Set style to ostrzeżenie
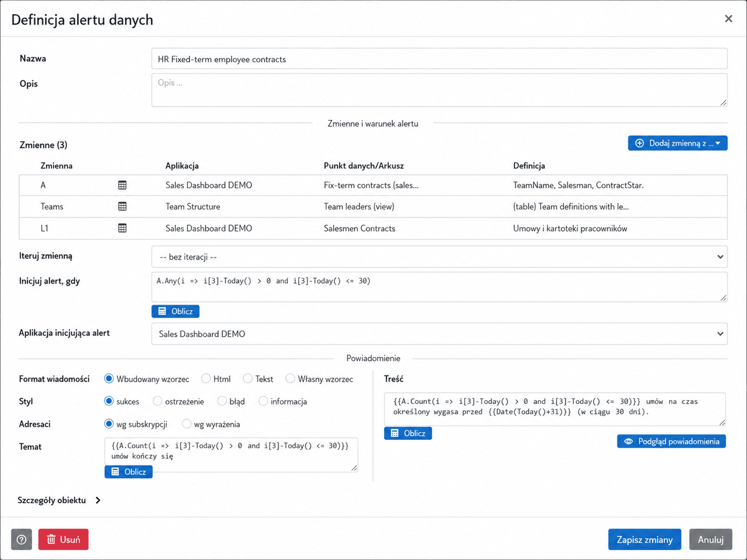747x560 pixels. tap(157, 401)
